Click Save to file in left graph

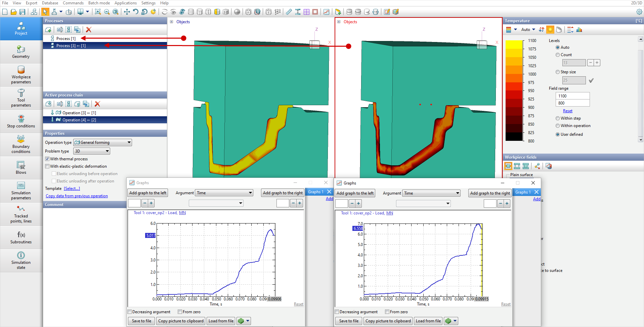pyautogui.click(x=141, y=321)
